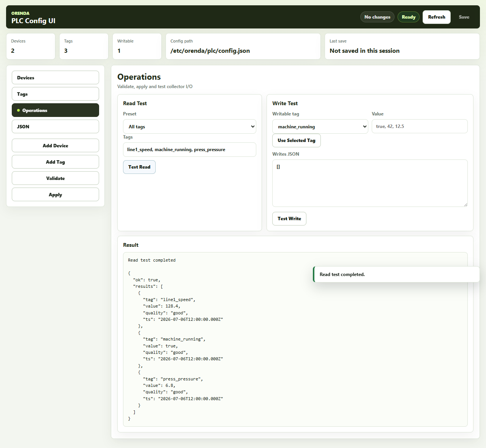Click into the Writes JSON textarea
Viewport: 486px width, 448px height.
click(x=370, y=183)
